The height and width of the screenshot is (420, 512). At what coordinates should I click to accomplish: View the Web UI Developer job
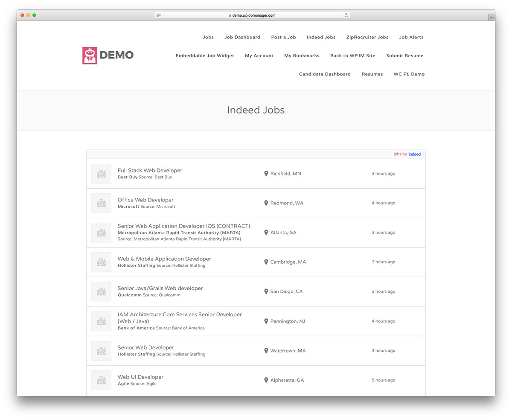click(140, 377)
